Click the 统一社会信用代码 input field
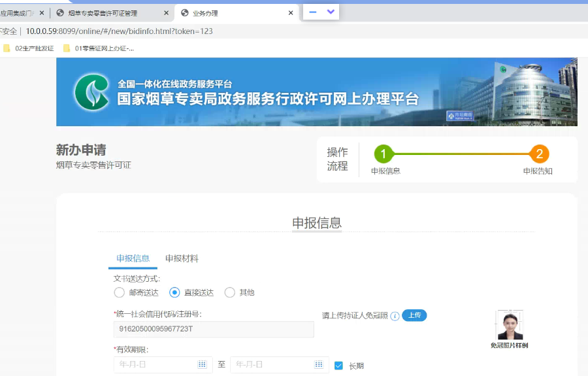The width and height of the screenshot is (588, 376). tap(214, 329)
